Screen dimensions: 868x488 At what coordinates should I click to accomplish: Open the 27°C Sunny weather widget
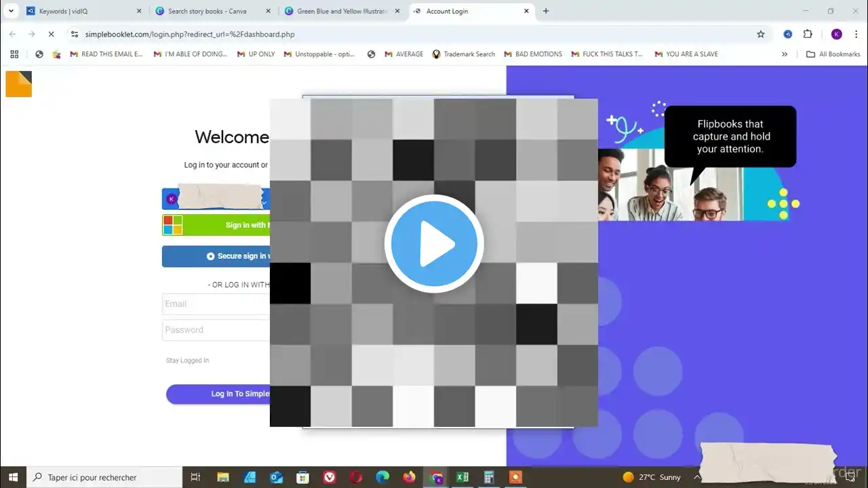(652, 477)
